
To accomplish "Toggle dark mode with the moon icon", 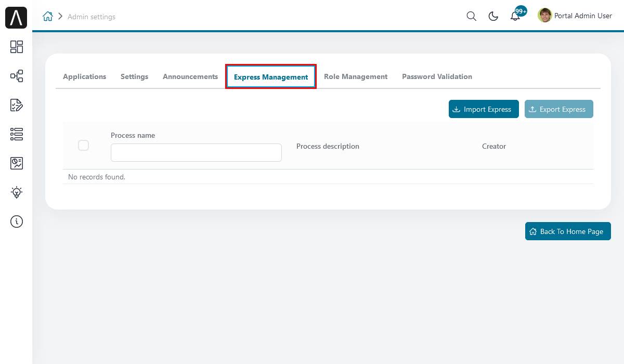I will [x=493, y=16].
